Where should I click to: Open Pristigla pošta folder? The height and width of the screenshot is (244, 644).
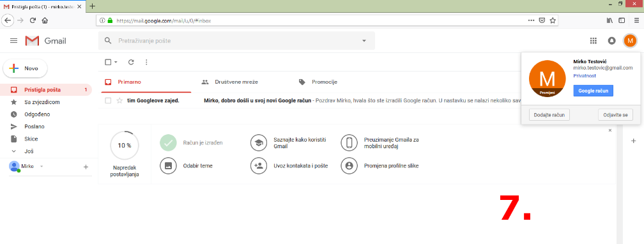click(46, 89)
